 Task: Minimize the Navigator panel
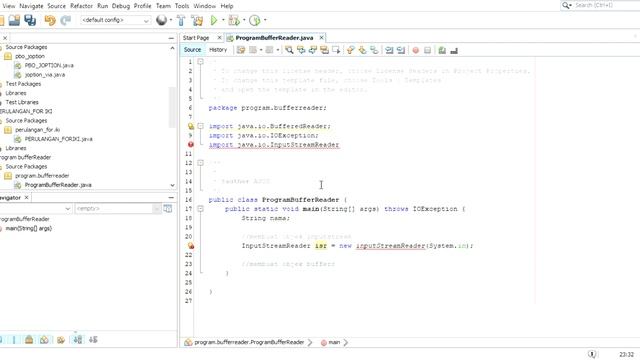tap(171, 197)
